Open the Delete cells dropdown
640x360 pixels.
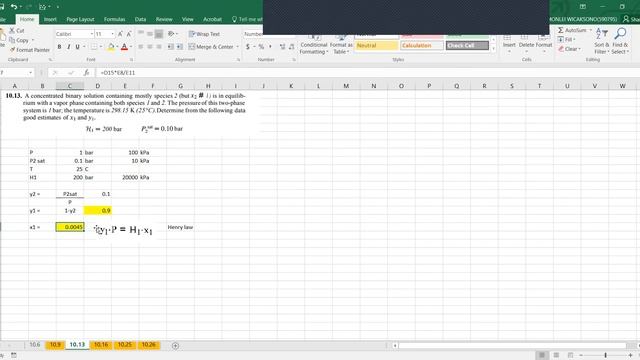tap(526, 44)
